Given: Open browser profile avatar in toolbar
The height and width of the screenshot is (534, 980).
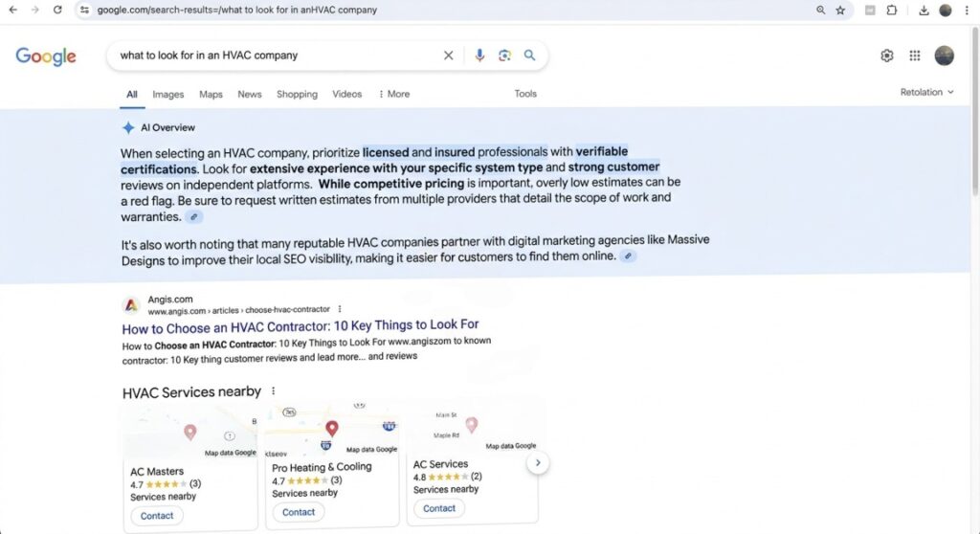Looking at the screenshot, I should coord(945,10).
